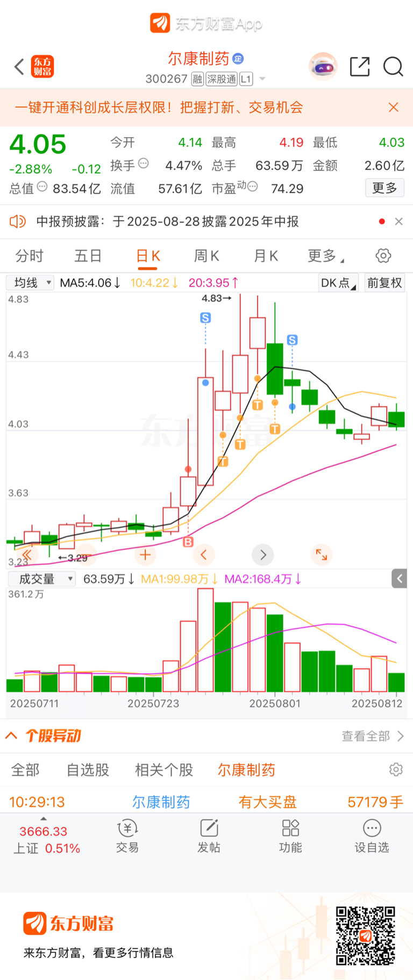Open search with the magnifier icon

(393, 67)
